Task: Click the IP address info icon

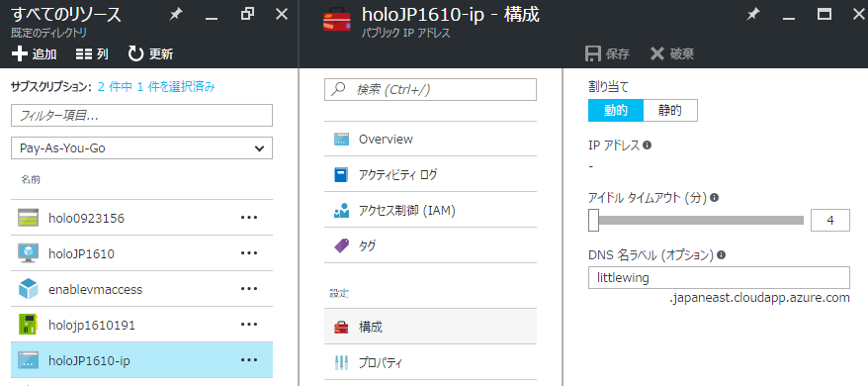Action: pyautogui.click(x=648, y=145)
